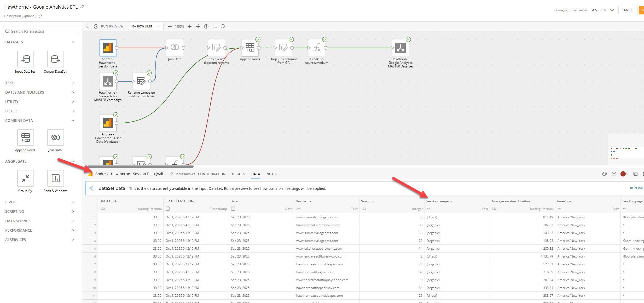Click the canvas search magnifier icon
Screen dimensions: 644x303
[x=223, y=26]
